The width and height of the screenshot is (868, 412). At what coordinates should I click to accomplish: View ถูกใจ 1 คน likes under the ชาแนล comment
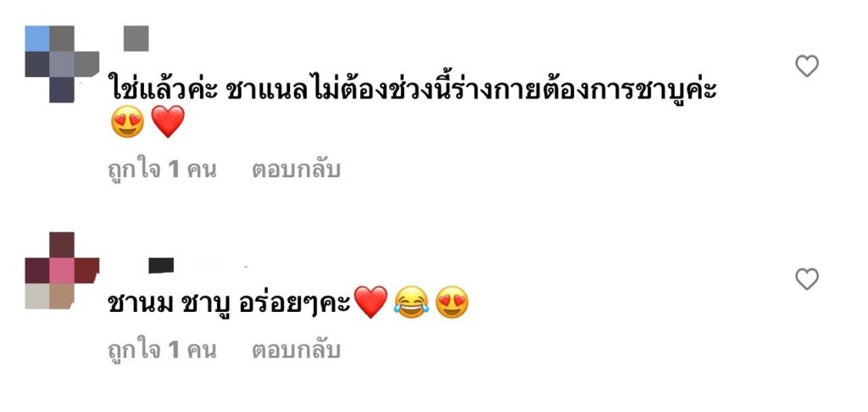pyautogui.click(x=162, y=170)
